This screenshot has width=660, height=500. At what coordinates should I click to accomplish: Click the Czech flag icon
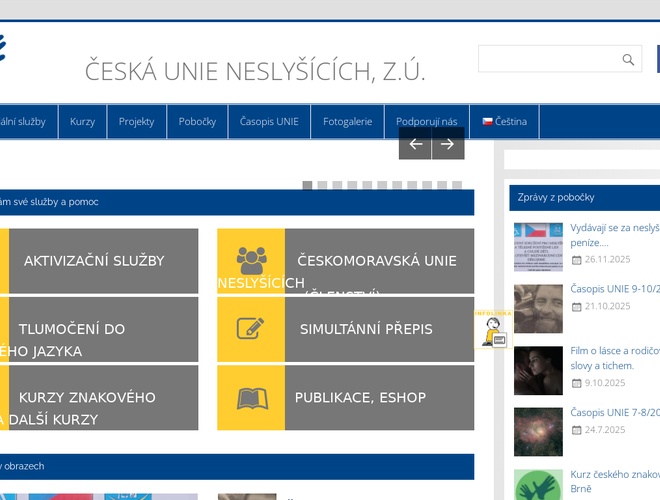(488, 122)
